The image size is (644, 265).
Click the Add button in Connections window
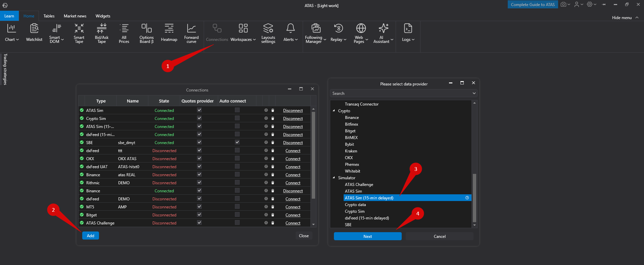(x=91, y=236)
